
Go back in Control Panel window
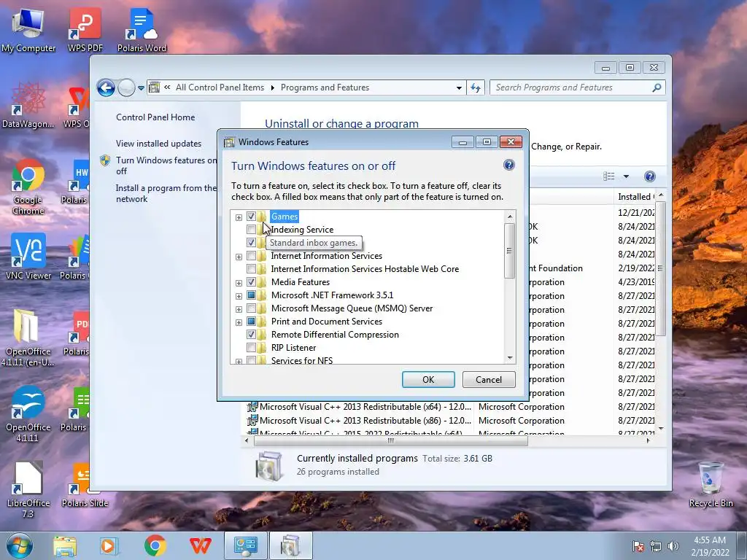[x=106, y=87]
